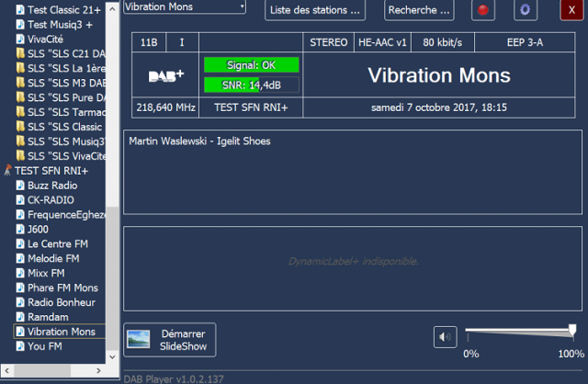
Task: Click the Démarrer SlideShow button
Action: click(x=170, y=340)
